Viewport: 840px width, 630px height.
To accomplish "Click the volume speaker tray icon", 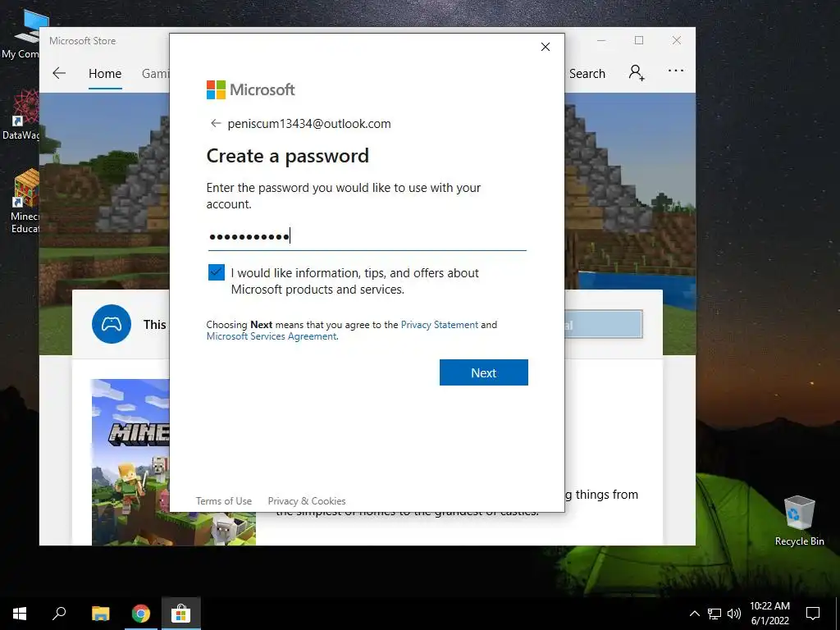I will pyautogui.click(x=734, y=614).
